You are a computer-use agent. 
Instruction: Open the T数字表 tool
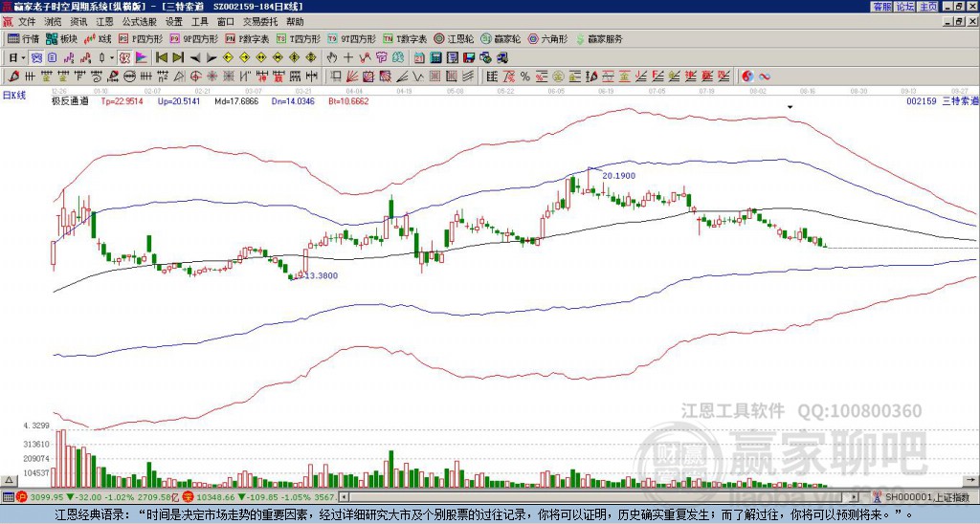click(405, 38)
